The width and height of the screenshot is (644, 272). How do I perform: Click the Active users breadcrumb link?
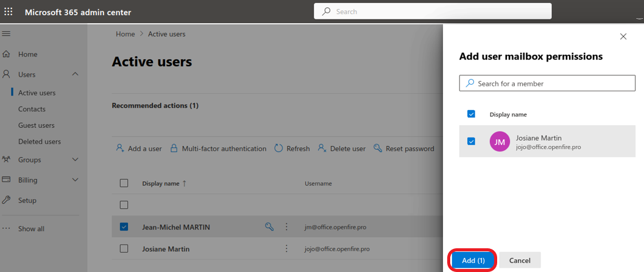pyautogui.click(x=167, y=34)
